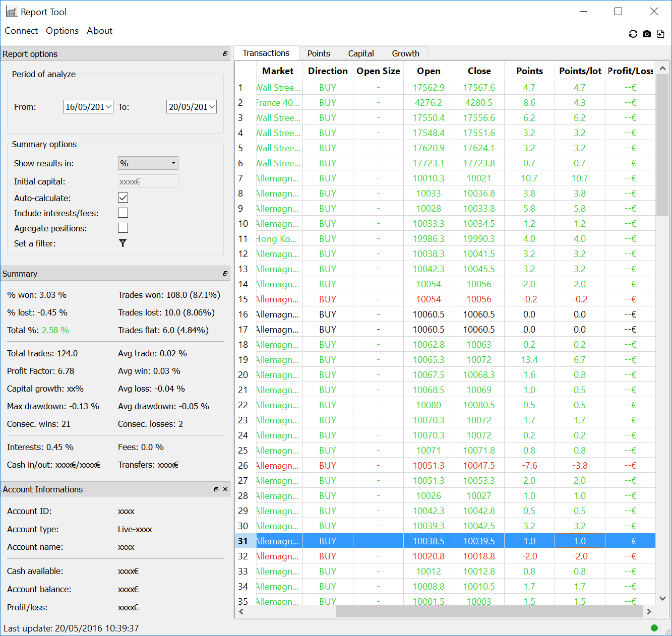Undock the Report options panel
This screenshot has height=636, width=672.
click(x=225, y=54)
